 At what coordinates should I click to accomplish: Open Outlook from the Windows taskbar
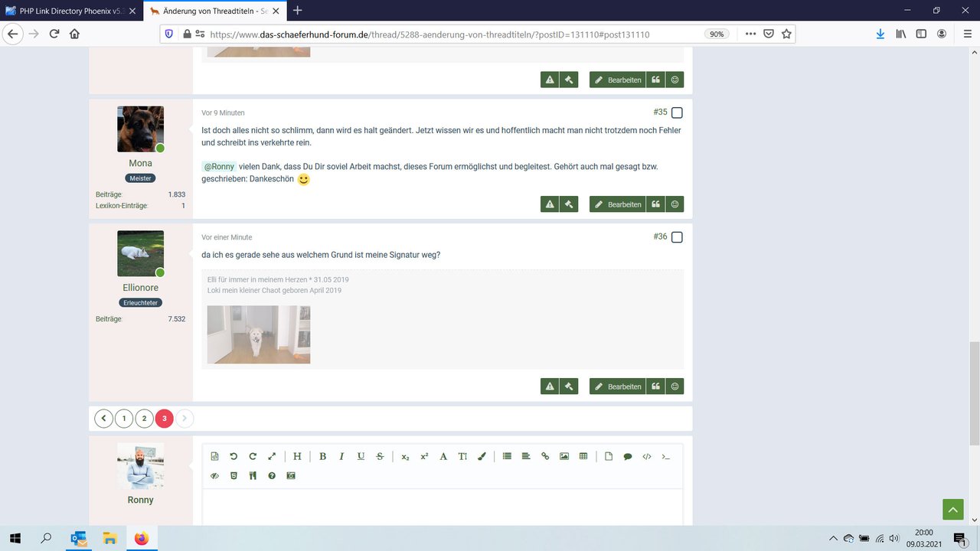pos(78,538)
